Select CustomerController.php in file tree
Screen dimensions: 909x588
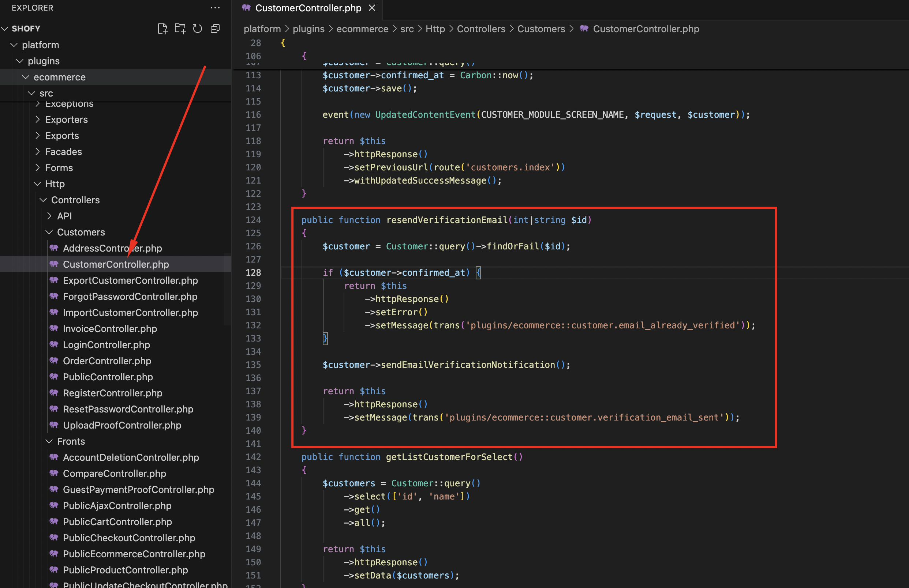coord(115,264)
